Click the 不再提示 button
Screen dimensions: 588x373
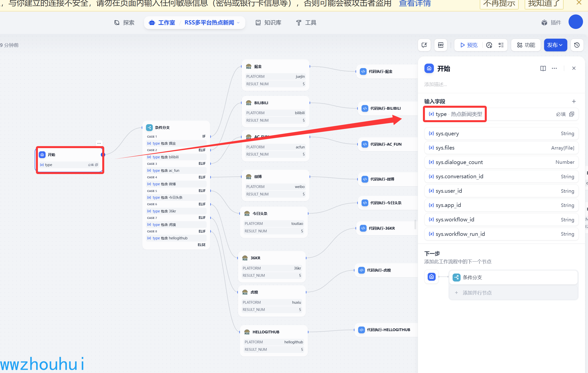tap(499, 4)
